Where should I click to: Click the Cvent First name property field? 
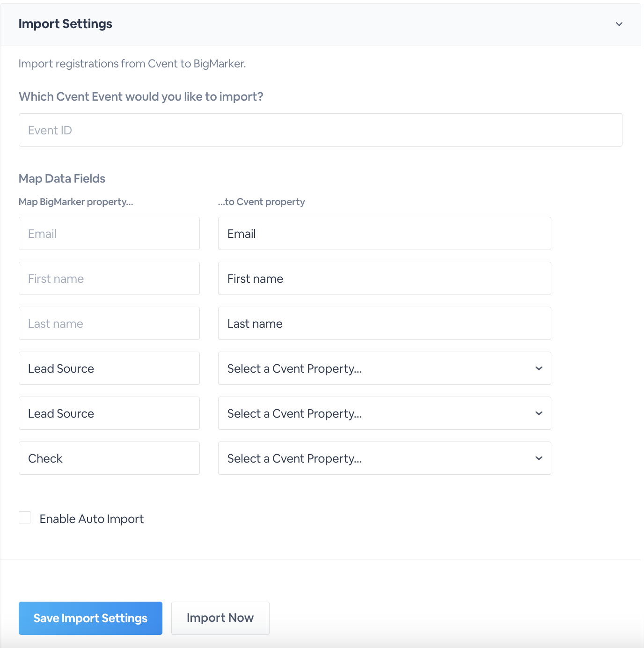coord(384,279)
